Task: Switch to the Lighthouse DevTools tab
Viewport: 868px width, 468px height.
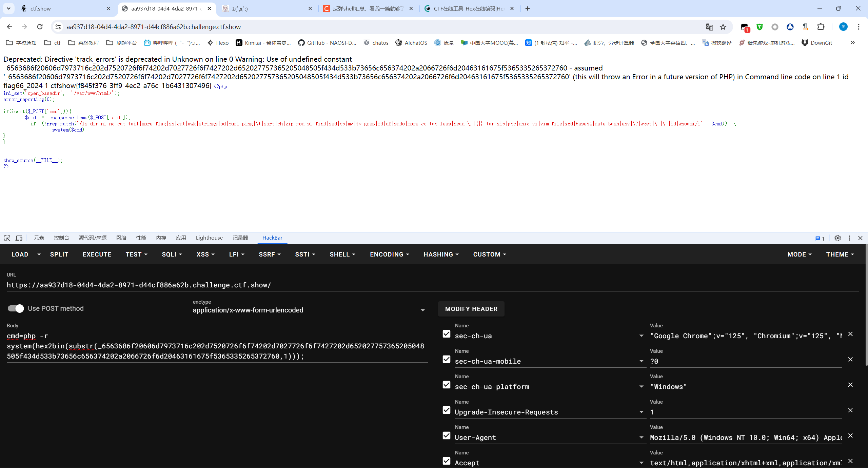Action: pos(209,238)
